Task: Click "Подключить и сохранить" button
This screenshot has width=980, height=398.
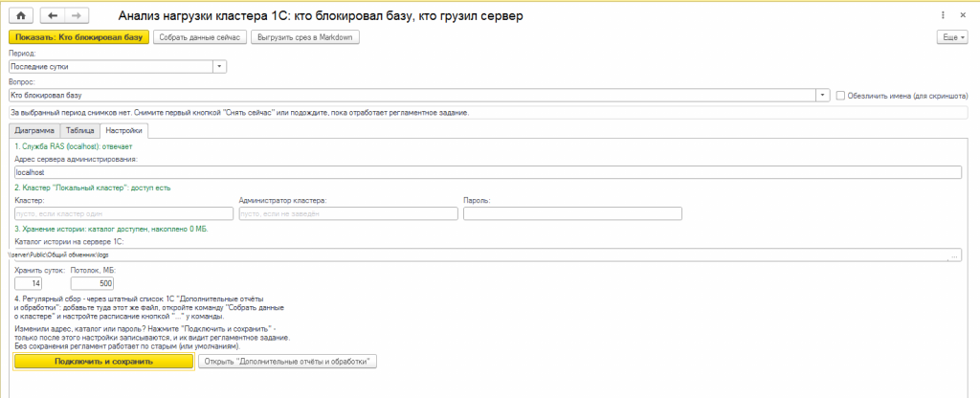Action: [103, 362]
